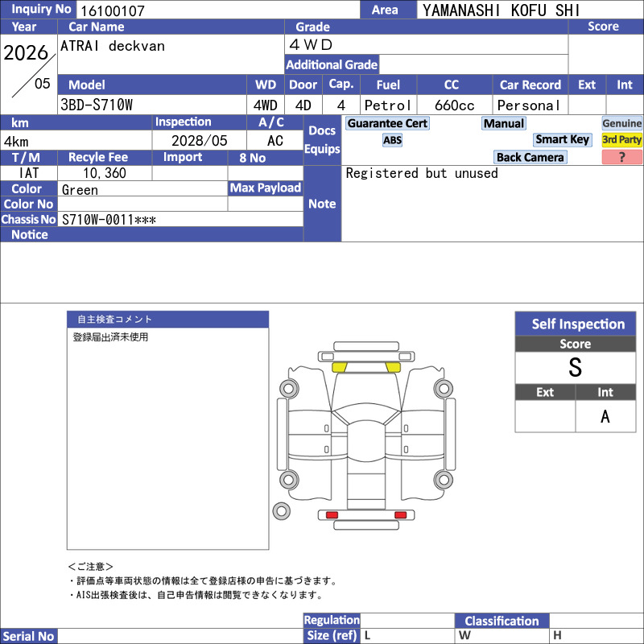The image size is (644, 644).
Task: Click the Manual document badge
Action: 504,123
